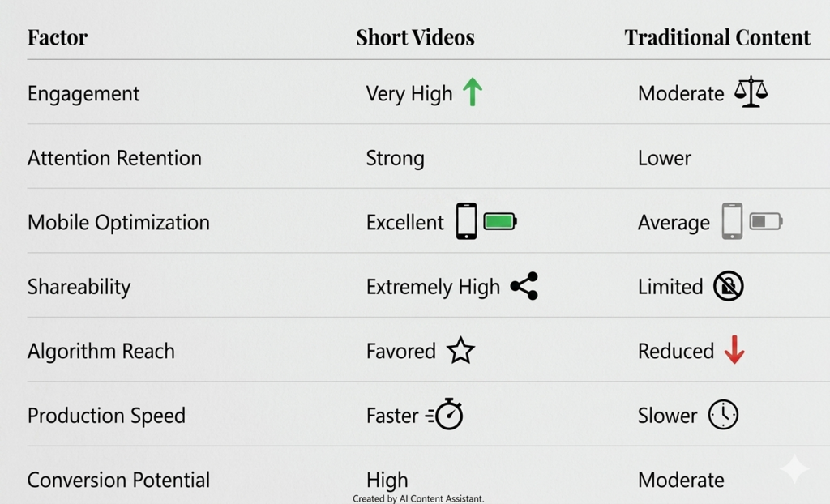Select the black smartphone icon beside Excellent
The height and width of the screenshot is (504, 830).
[x=466, y=221]
